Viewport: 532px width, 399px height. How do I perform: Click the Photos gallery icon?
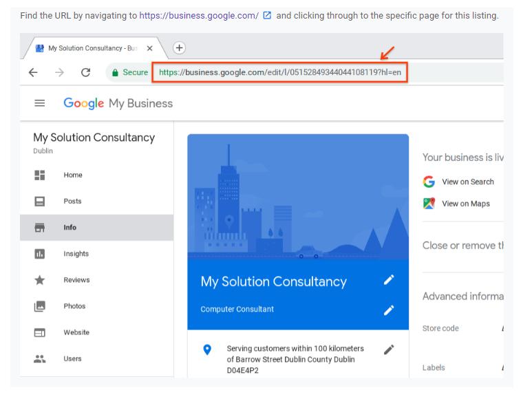[x=40, y=306]
